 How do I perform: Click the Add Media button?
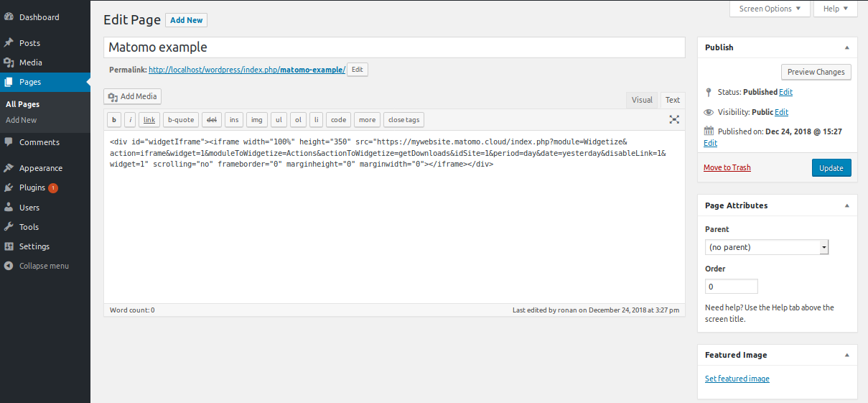pos(133,96)
